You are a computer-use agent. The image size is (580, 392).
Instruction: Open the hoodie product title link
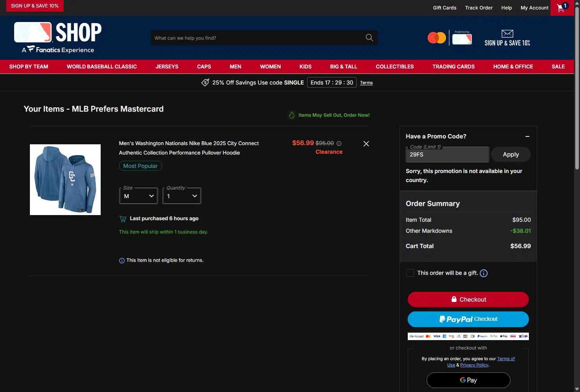pos(189,148)
